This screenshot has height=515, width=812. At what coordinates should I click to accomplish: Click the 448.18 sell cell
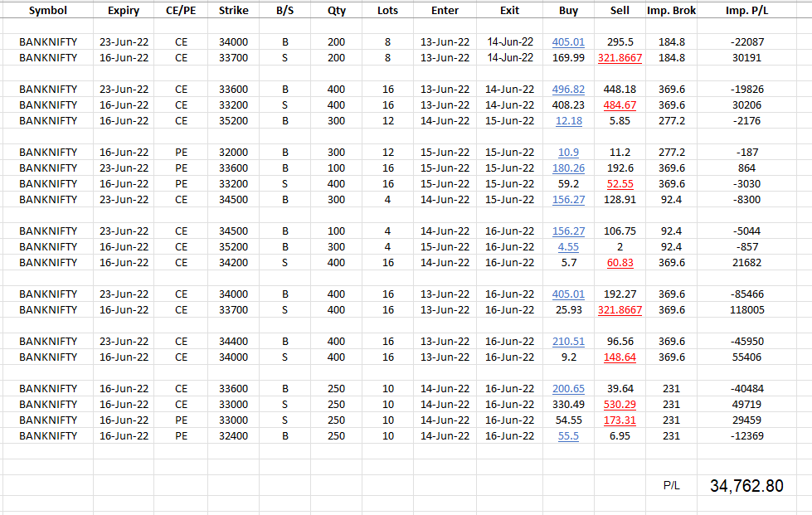620,89
